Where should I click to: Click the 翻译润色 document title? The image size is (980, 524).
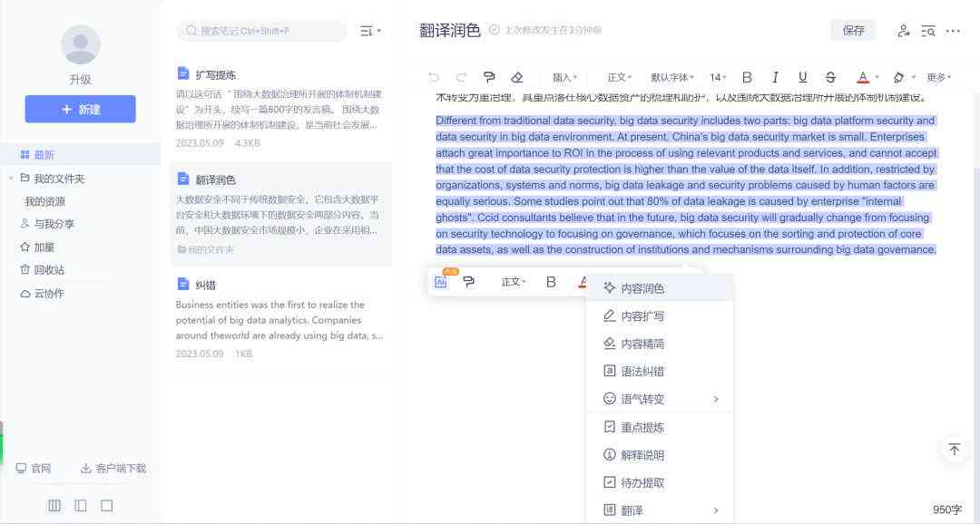point(449,30)
